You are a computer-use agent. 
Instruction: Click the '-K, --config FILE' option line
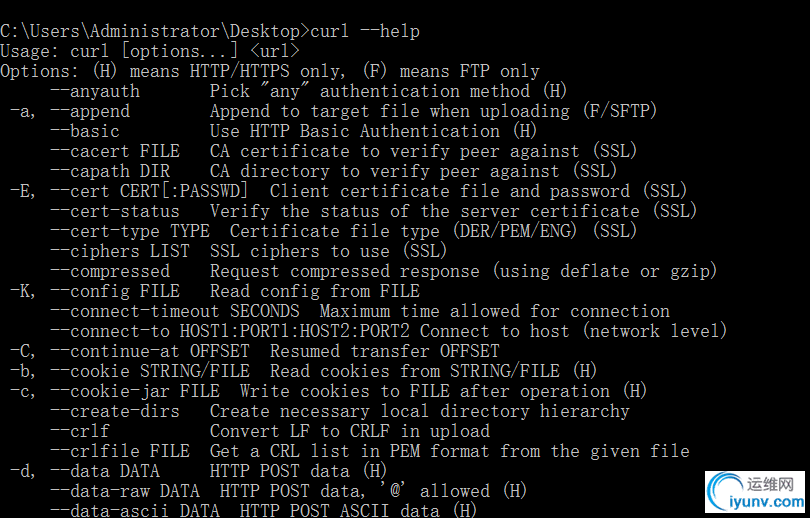(x=215, y=291)
